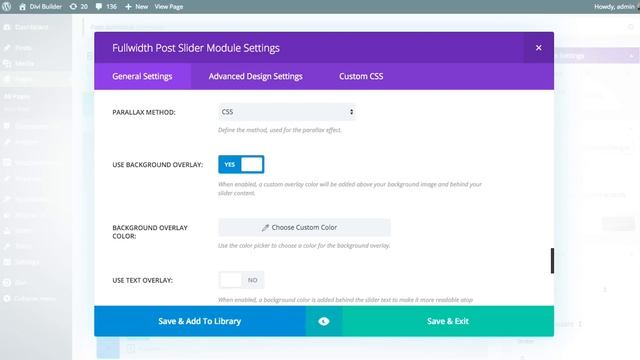The height and width of the screenshot is (360, 640).
Task: Toggle the Use Background Overlay switch
Action: pyautogui.click(x=241, y=164)
